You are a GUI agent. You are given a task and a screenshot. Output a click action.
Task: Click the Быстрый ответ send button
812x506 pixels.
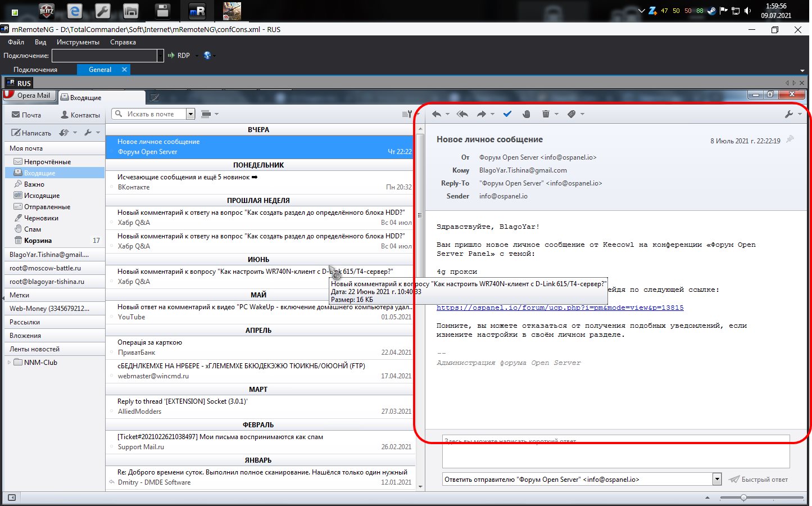pyautogui.click(x=758, y=480)
